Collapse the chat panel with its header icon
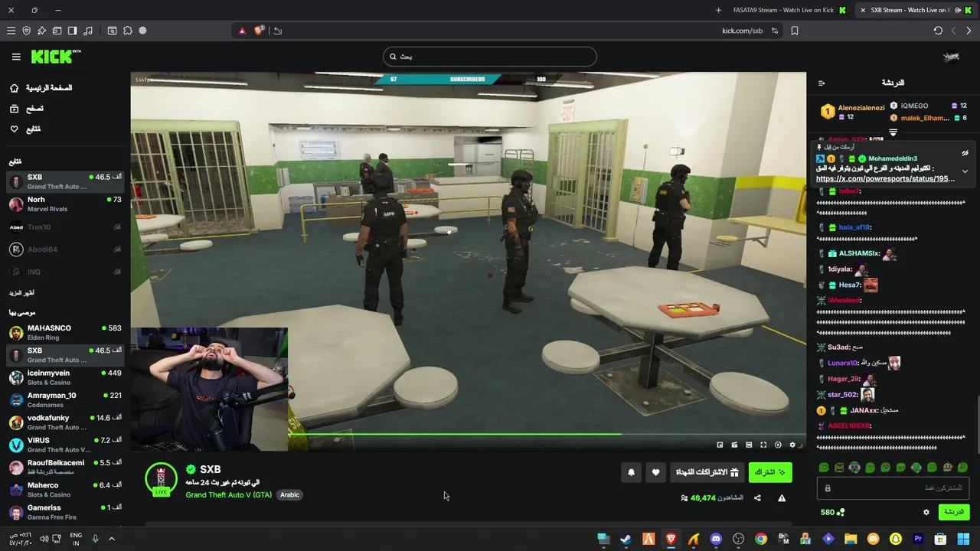 point(822,83)
